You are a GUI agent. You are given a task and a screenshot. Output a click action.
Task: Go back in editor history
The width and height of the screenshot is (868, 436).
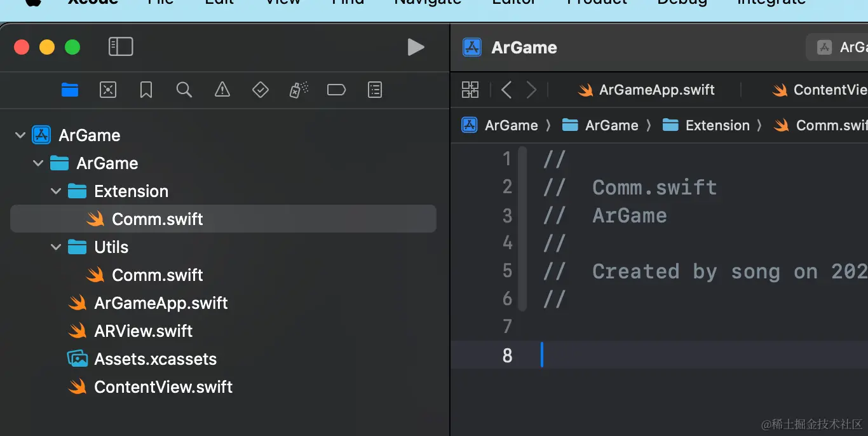pyautogui.click(x=506, y=90)
